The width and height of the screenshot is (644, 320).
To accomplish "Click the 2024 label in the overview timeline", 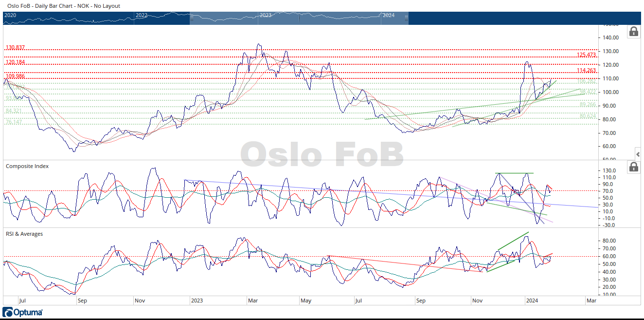I will (x=389, y=16).
